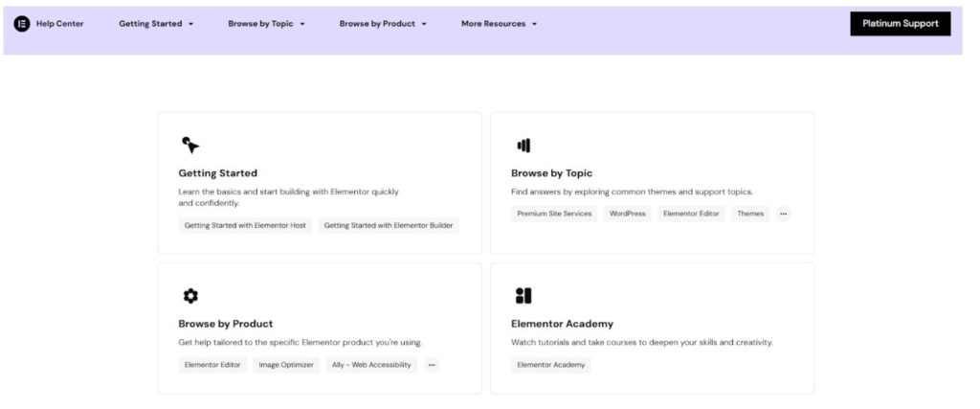Click the Elementor Academy blocks icon

point(523,296)
